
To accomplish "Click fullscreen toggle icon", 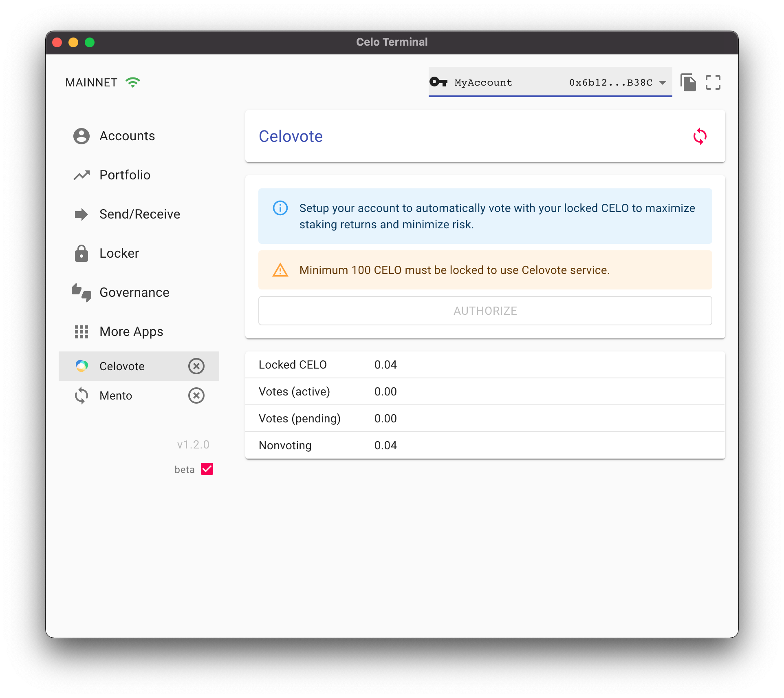I will pyautogui.click(x=713, y=82).
